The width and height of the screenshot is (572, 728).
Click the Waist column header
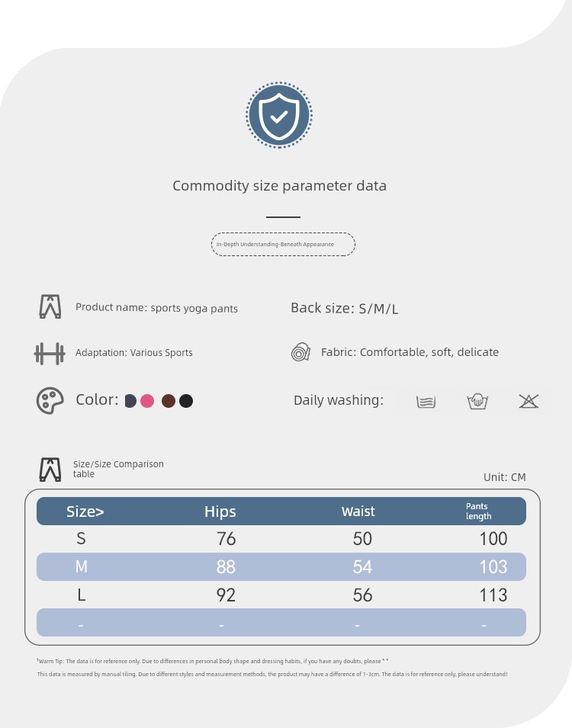[358, 512]
